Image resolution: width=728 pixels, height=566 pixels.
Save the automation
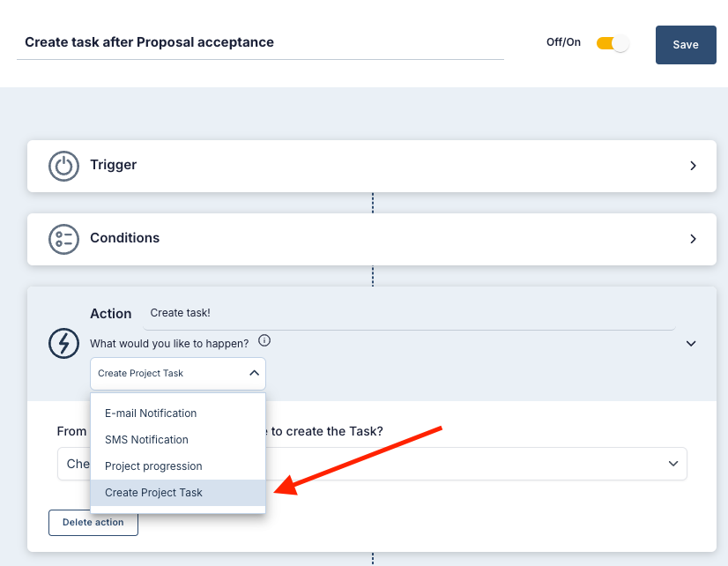(685, 45)
